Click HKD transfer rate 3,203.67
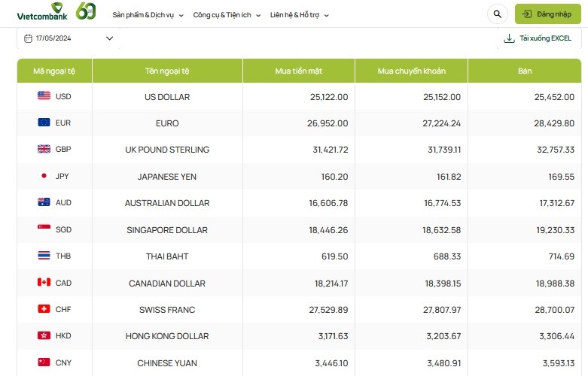This screenshot has height=376, width=588. pyautogui.click(x=443, y=336)
